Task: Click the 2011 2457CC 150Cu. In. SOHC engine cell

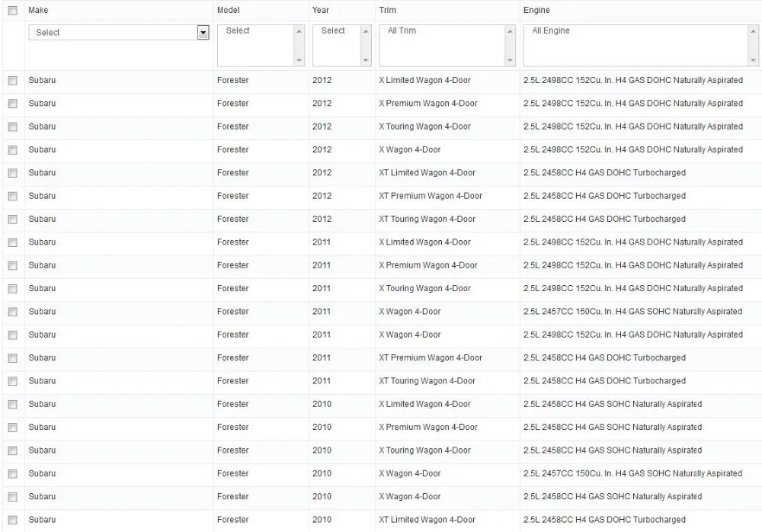Action: pyautogui.click(x=632, y=312)
